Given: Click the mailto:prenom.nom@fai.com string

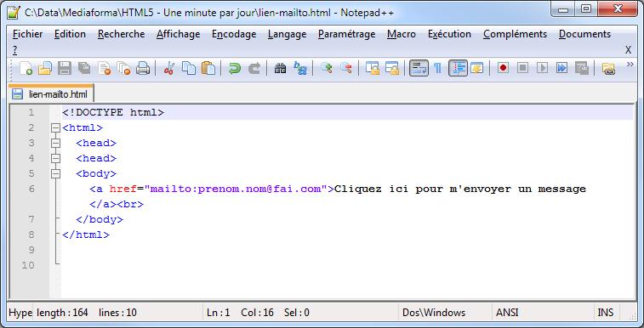Looking at the screenshot, I should coord(236,189).
